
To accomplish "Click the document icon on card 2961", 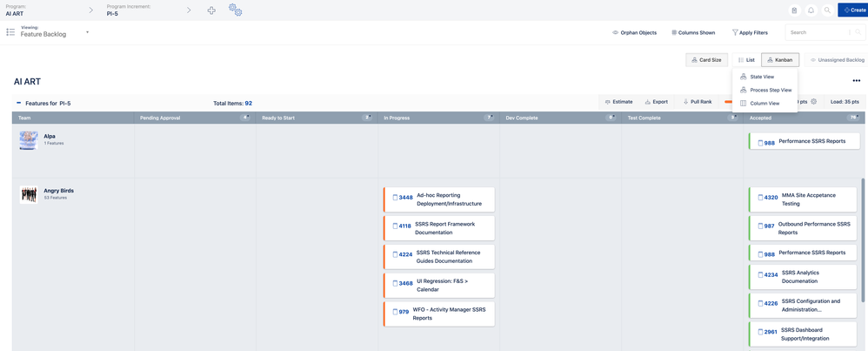I will pyautogui.click(x=760, y=332).
